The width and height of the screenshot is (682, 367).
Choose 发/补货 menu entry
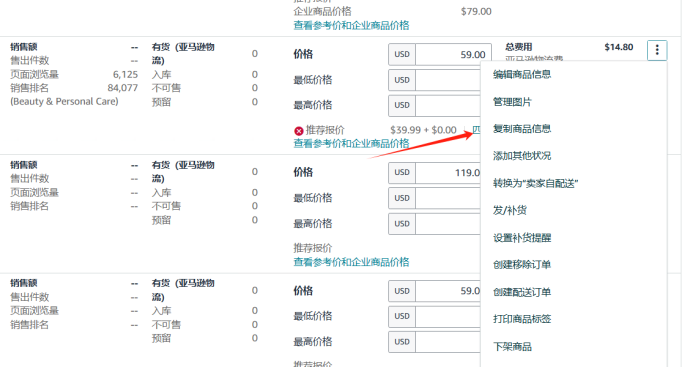[x=510, y=210]
